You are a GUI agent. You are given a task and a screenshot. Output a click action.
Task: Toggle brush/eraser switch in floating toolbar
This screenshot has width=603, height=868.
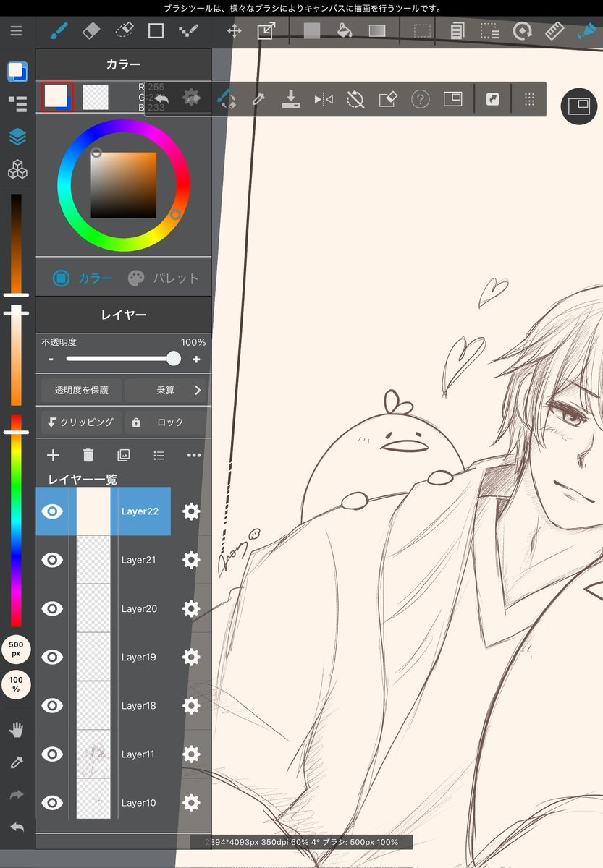click(x=227, y=98)
